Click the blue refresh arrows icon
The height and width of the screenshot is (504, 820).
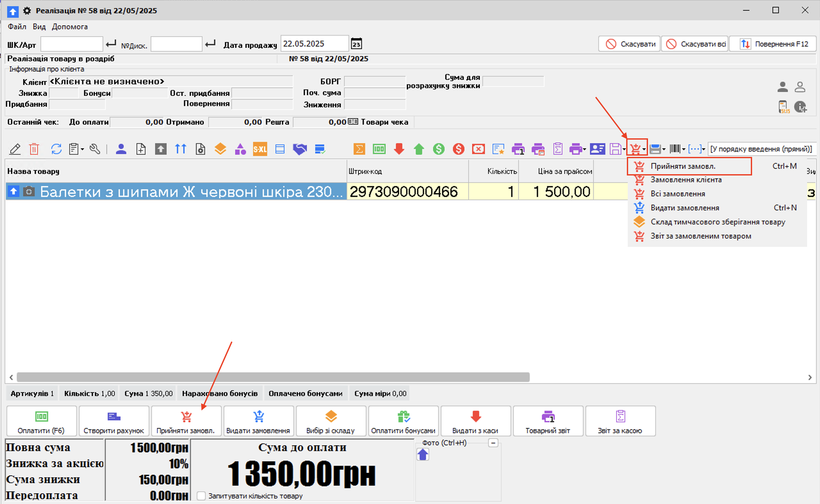tap(56, 149)
